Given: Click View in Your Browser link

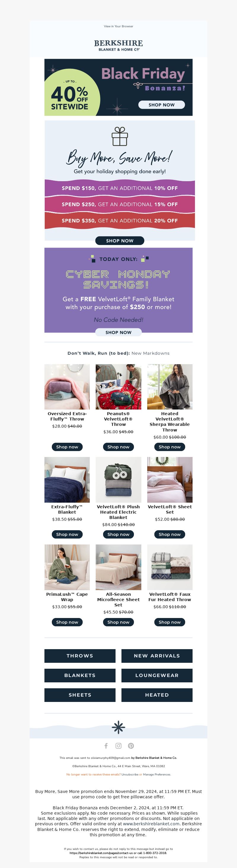Looking at the screenshot, I should [x=118, y=26].
